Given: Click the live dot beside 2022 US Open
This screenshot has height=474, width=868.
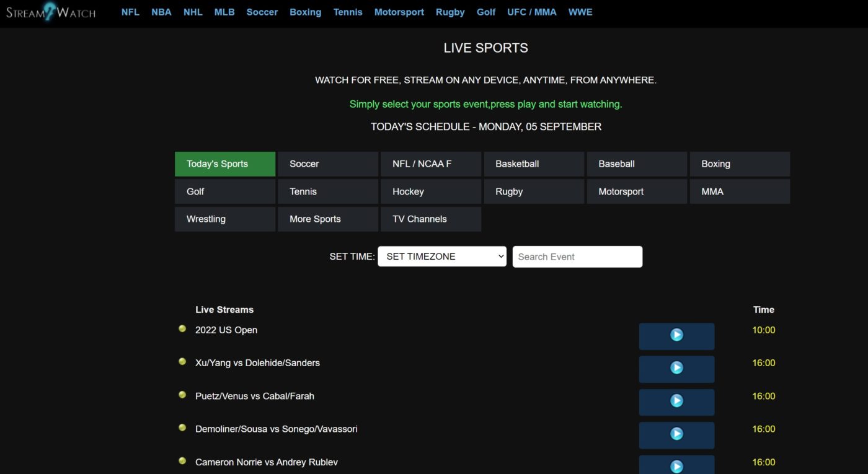Looking at the screenshot, I should coord(182,328).
